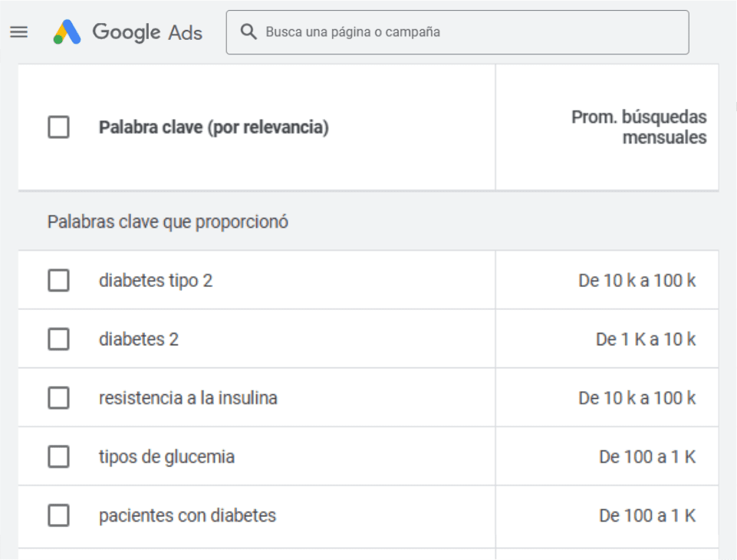
Task: Click the 'resistencia a la insulina' keyword
Action: [188, 398]
